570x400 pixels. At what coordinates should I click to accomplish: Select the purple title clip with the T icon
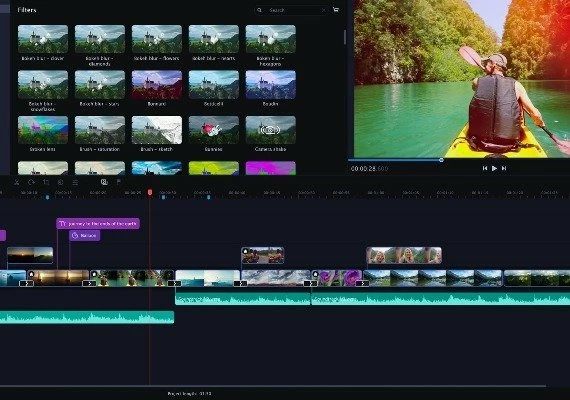[x=98, y=223]
